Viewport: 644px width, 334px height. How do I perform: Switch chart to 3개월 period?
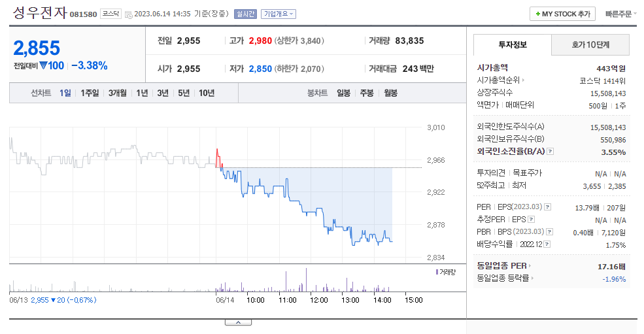pos(118,93)
